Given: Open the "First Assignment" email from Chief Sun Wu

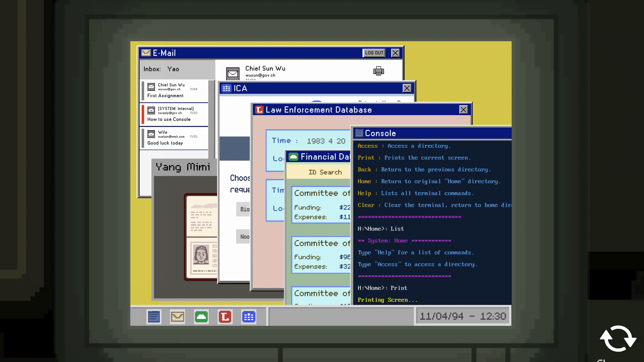Looking at the screenshot, I should click(x=174, y=90).
